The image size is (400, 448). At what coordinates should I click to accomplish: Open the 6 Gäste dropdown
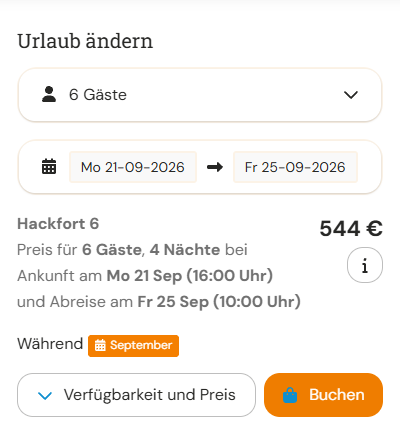200,95
